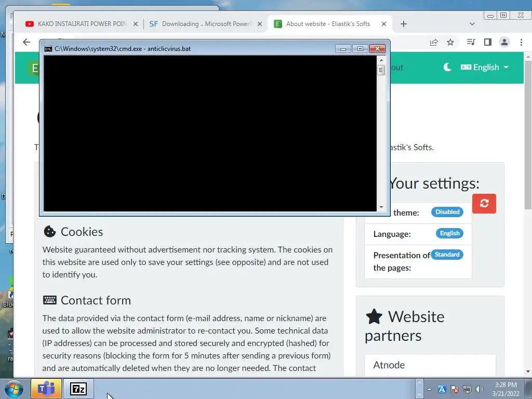Open a new browser tab
The image size is (532, 399).
point(403,24)
